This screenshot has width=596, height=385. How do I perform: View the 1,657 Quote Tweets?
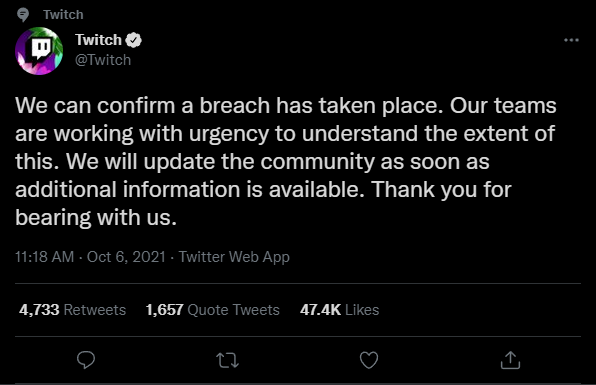point(212,310)
